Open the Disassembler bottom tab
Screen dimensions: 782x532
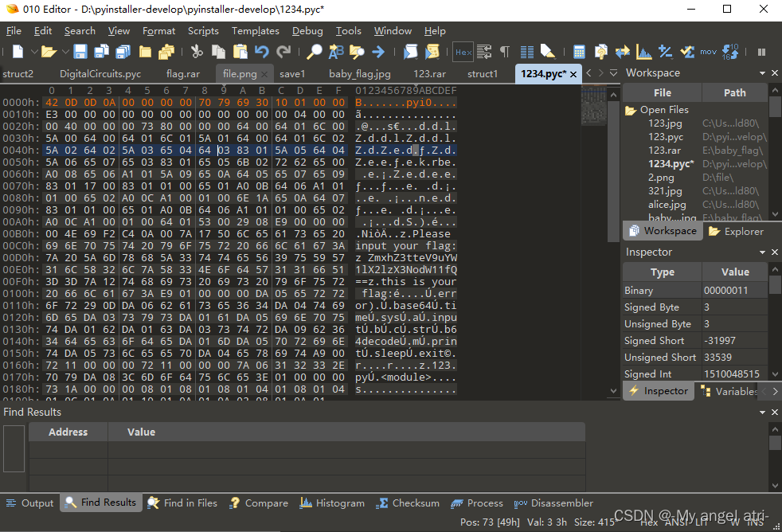[553, 503]
